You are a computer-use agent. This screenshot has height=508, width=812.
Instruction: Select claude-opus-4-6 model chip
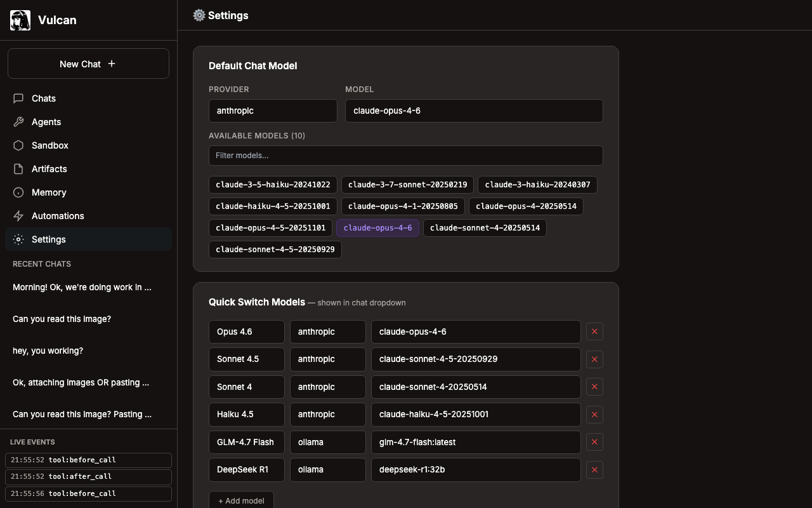(x=377, y=228)
